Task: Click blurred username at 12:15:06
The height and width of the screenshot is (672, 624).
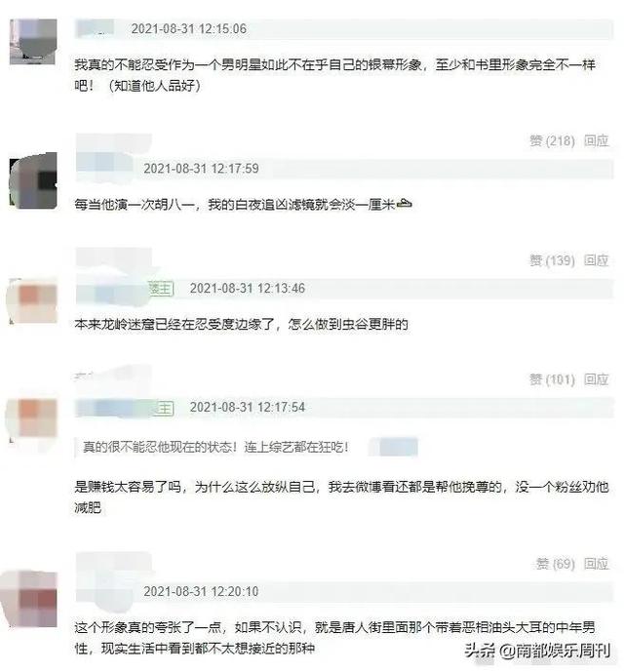Action: point(95,28)
